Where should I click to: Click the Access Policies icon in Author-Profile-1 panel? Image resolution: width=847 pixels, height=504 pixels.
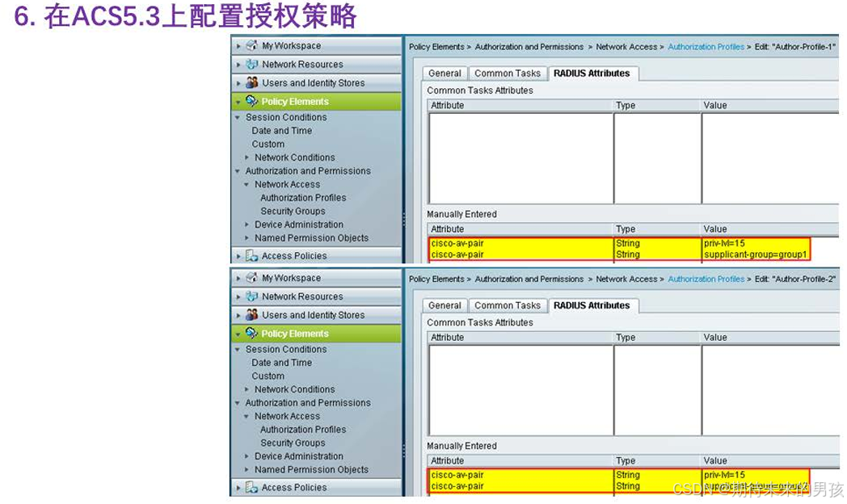point(251,255)
